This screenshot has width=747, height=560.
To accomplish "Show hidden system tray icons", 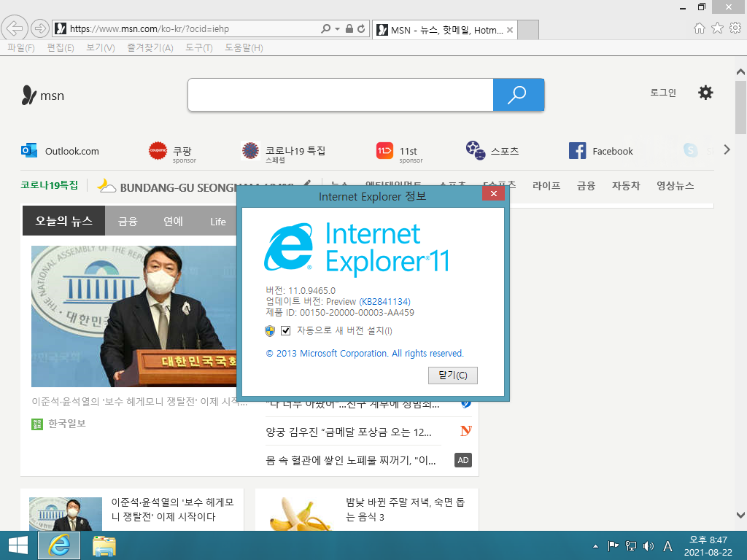I will [x=595, y=546].
